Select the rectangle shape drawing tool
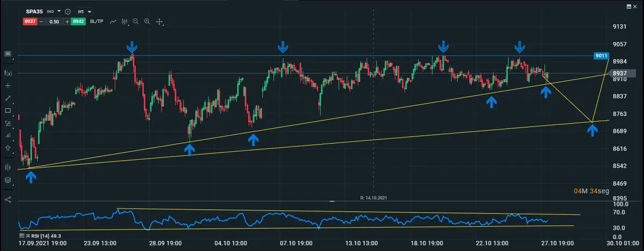644x251 pixels. (x=8, y=111)
